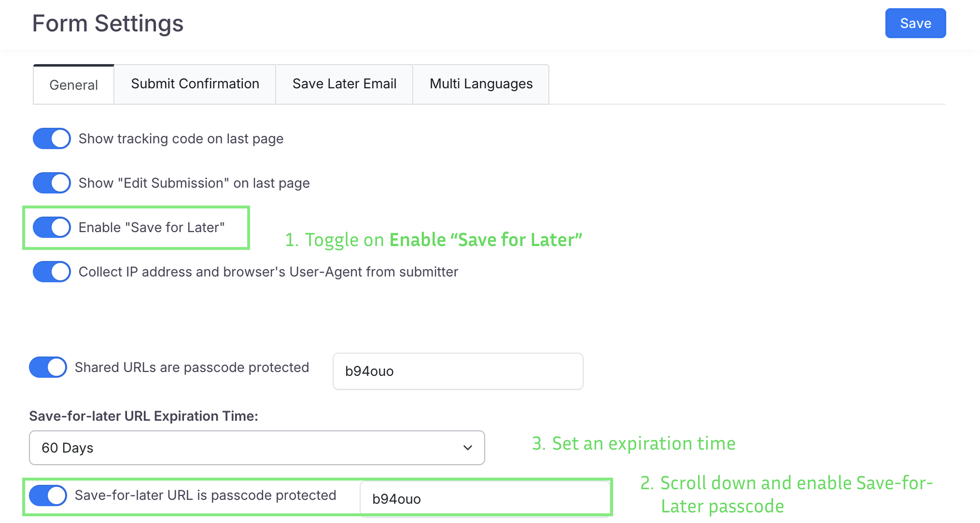Click the expiration dropdown chevron arrow
This screenshot has height=523, width=980.
click(468, 448)
